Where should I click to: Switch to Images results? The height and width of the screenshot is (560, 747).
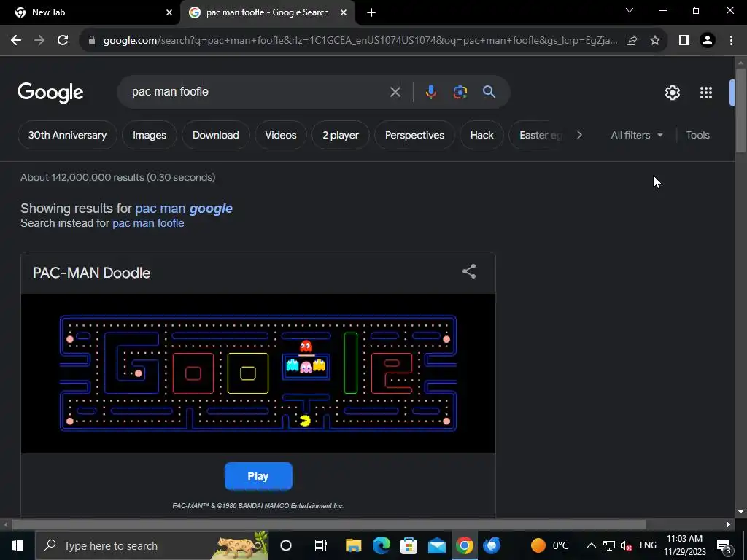pos(149,135)
